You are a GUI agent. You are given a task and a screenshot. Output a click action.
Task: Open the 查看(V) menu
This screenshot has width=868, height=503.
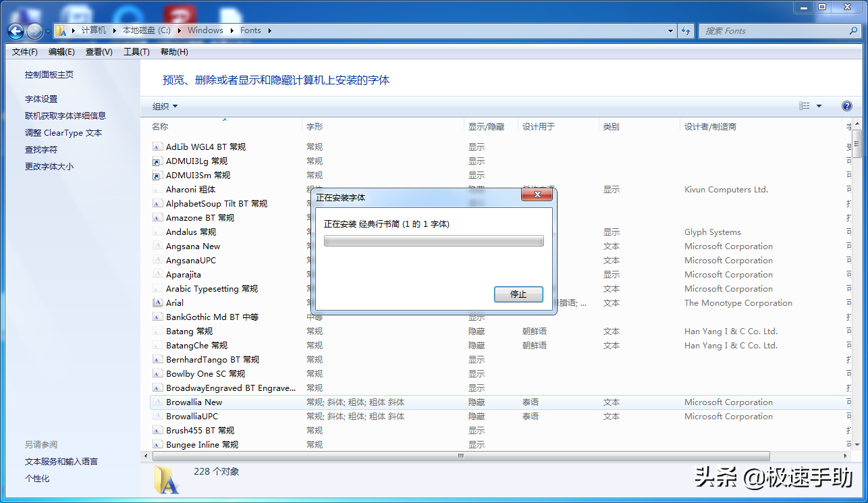[x=99, y=52]
